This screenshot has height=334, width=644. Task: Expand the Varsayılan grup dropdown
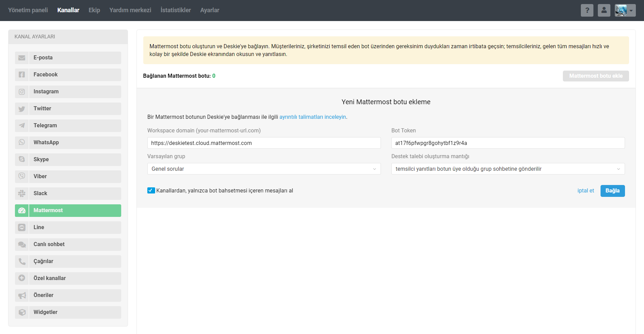point(264,169)
